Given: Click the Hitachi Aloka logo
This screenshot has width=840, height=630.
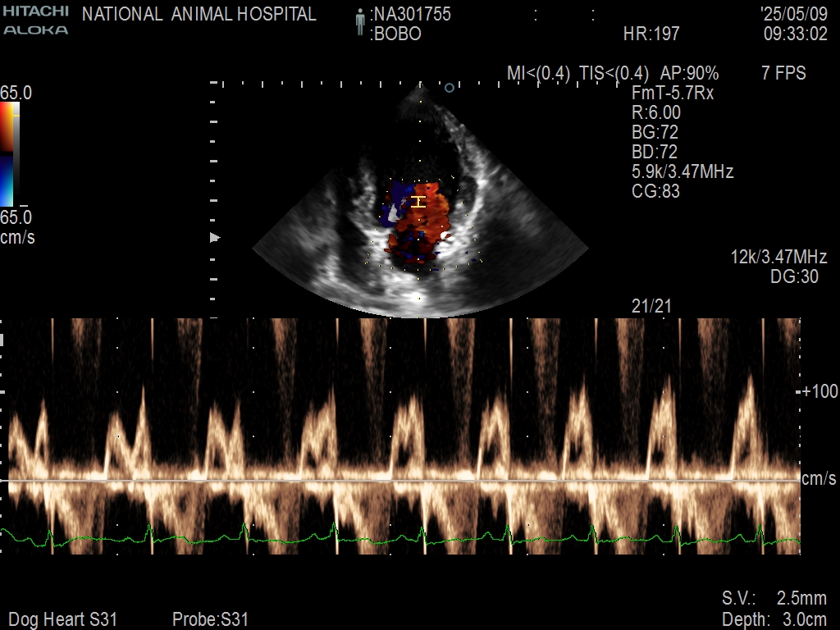Looking at the screenshot, I should (x=35, y=21).
